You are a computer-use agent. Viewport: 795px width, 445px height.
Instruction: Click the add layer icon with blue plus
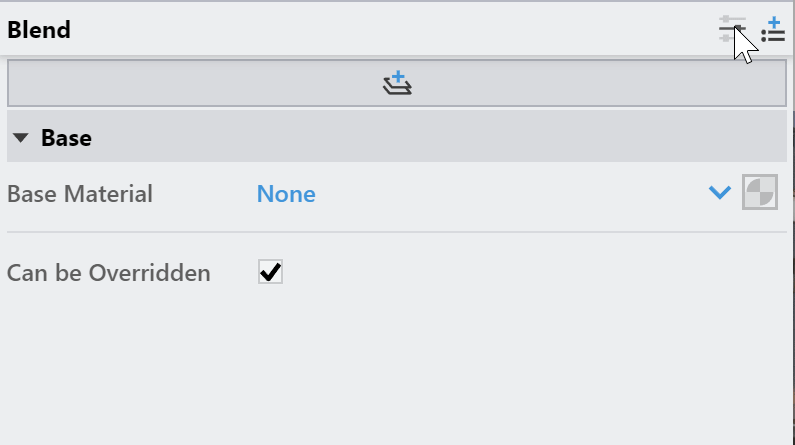[397, 83]
